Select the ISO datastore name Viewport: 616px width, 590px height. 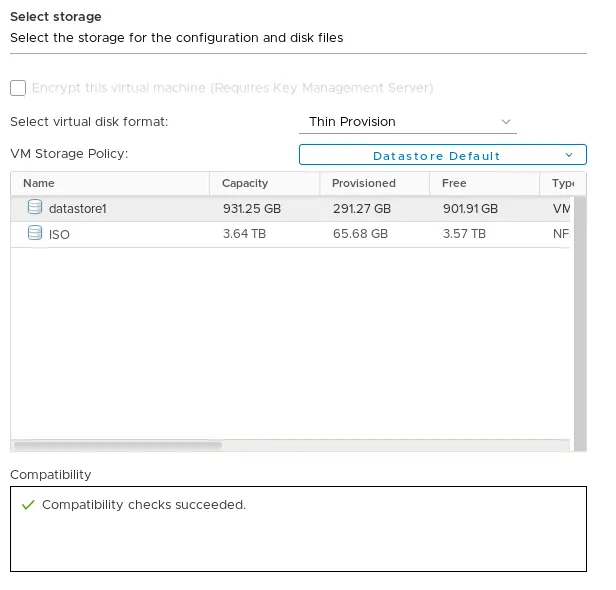[x=59, y=234]
